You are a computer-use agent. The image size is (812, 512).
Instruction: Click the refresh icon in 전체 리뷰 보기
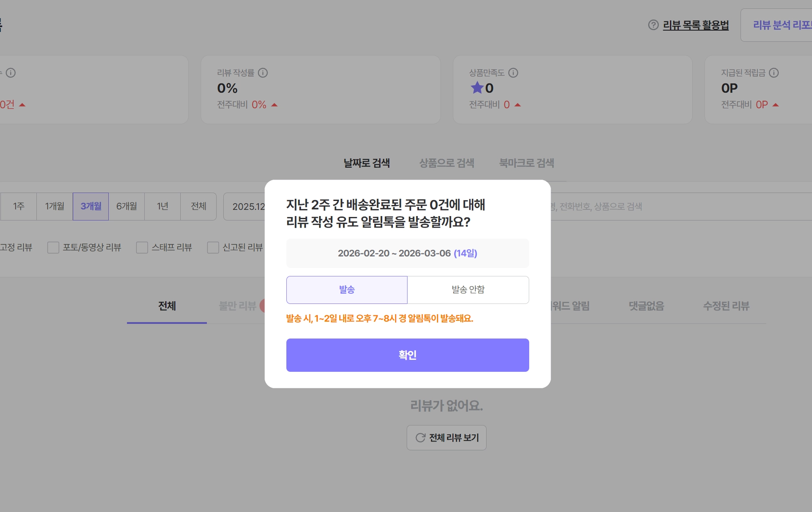(x=420, y=438)
